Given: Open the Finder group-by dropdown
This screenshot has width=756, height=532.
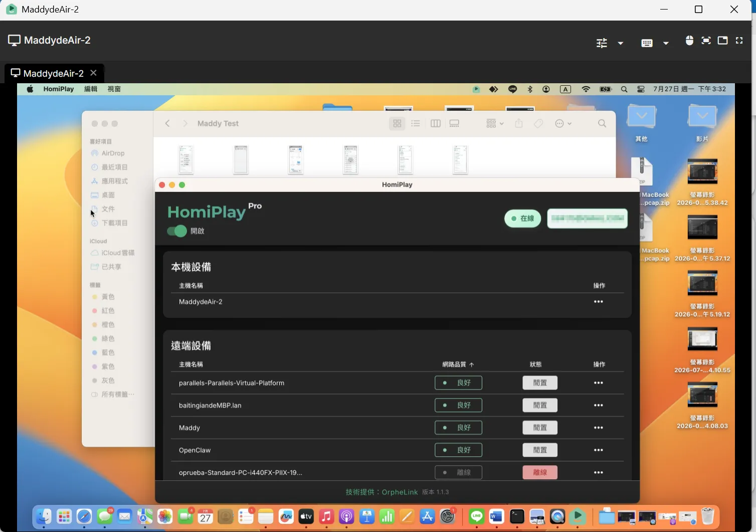Looking at the screenshot, I should [495, 123].
